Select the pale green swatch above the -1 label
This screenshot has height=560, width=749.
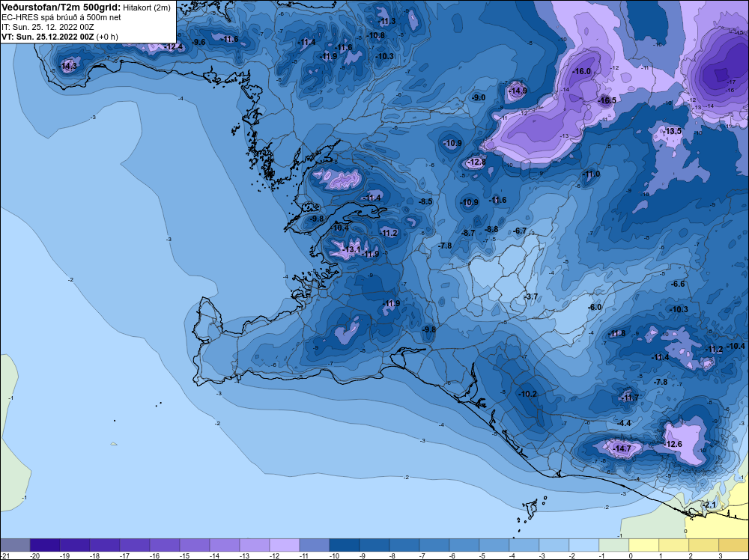click(x=614, y=545)
